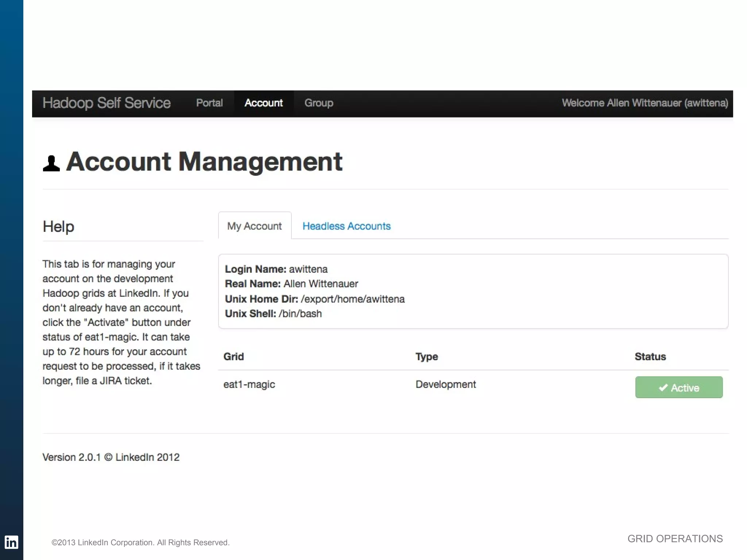Click the Development type cell

(x=446, y=384)
